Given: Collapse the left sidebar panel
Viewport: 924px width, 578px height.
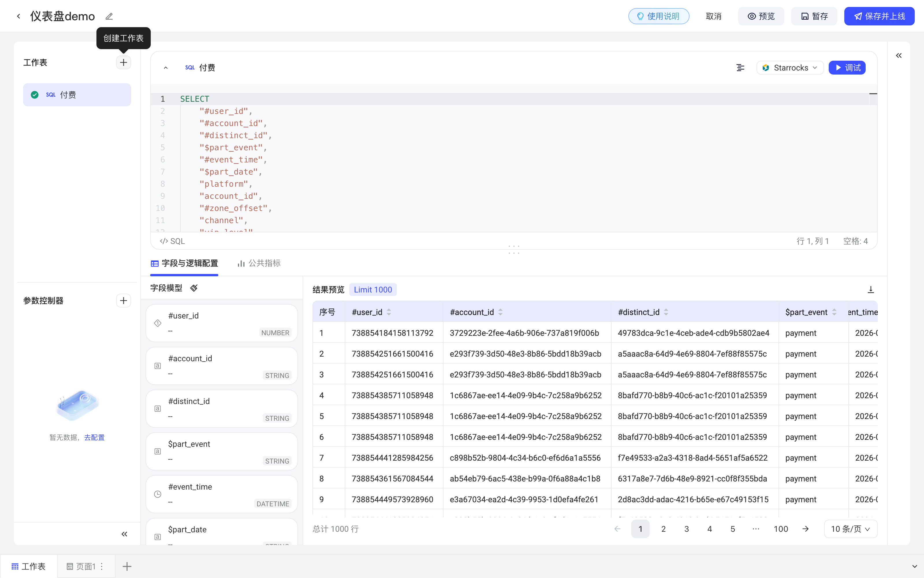Looking at the screenshot, I should (124, 534).
